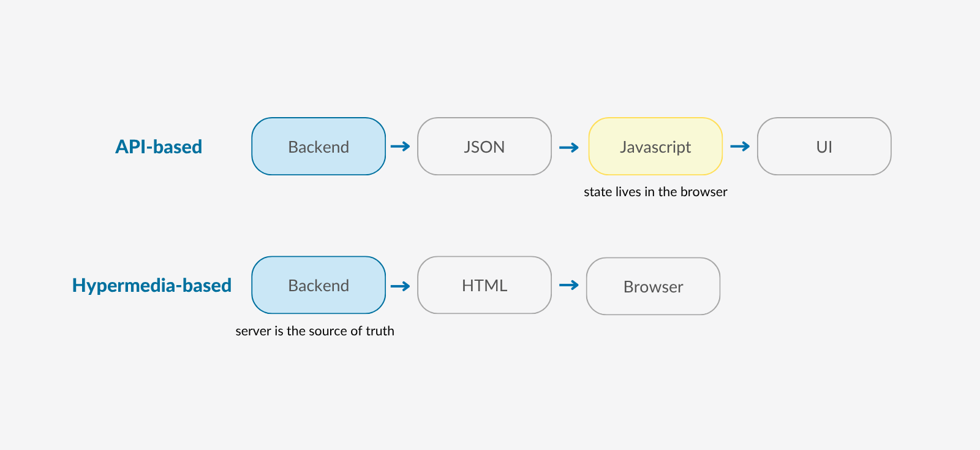Click the API-based row label
The height and width of the screenshot is (450, 980).
pos(159,147)
